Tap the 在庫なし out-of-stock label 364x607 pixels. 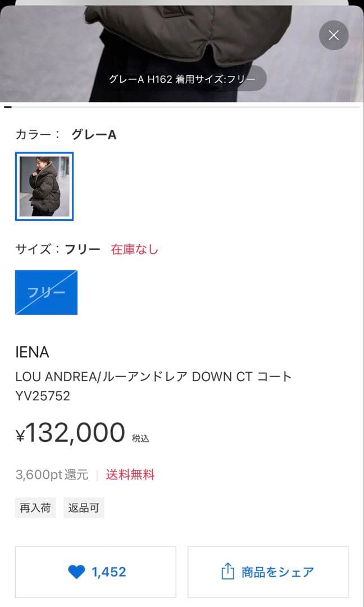click(135, 249)
